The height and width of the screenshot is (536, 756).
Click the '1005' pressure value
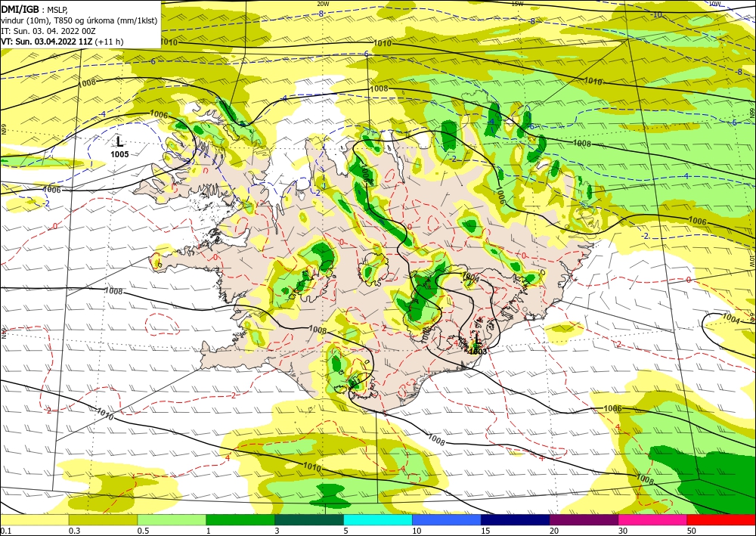coord(119,154)
